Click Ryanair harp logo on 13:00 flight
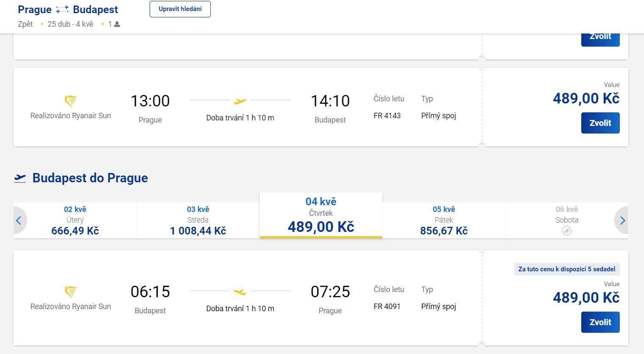Viewport: 644px width, 354px height. tap(70, 101)
